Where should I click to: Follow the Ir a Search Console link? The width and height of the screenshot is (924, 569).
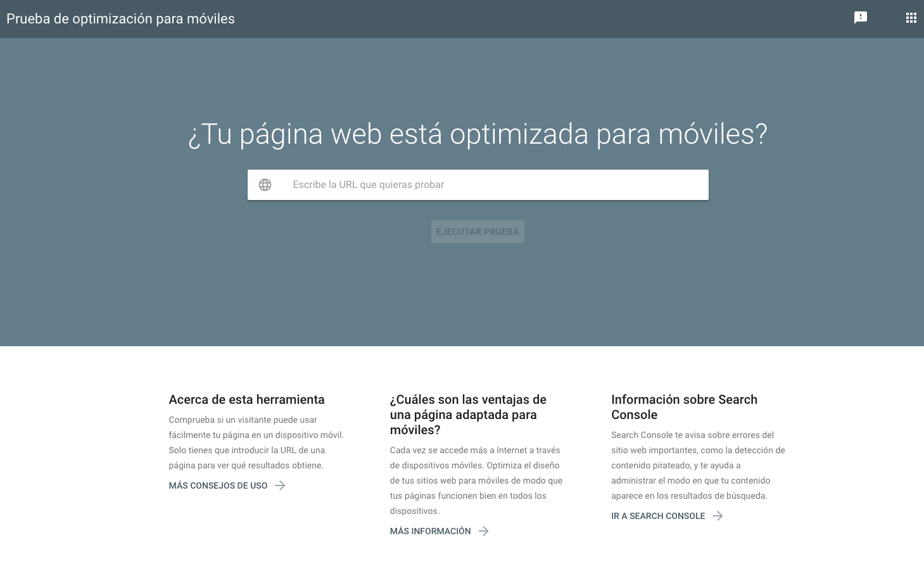pos(658,516)
